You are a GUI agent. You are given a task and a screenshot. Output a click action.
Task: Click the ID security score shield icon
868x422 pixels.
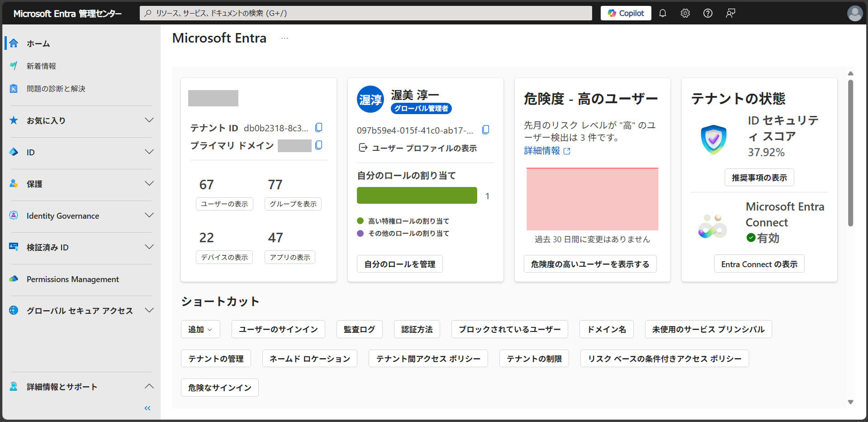713,139
